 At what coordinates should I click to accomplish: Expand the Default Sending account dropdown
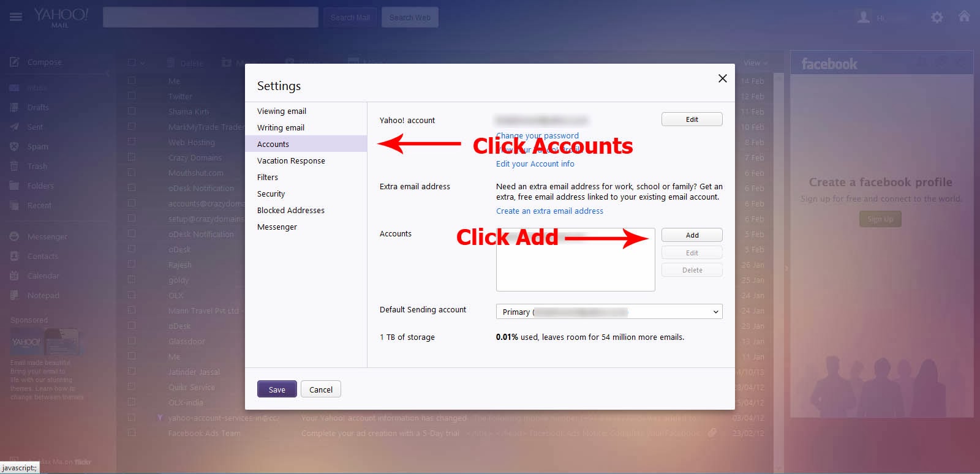[609, 312]
